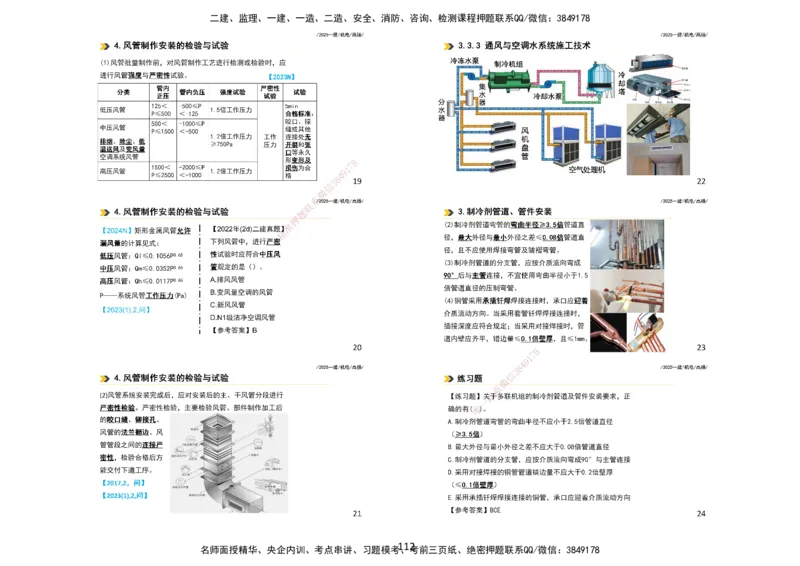
Task: Click the 练习题 slide heading
Action: click(x=470, y=378)
